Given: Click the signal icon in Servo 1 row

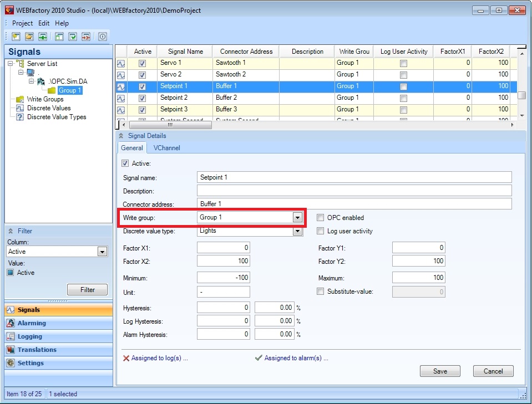Looking at the screenshot, I should (120, 63).
